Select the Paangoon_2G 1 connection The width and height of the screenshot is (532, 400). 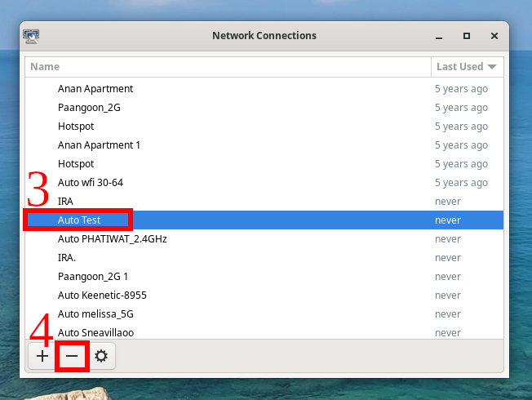tap(93, 277)
